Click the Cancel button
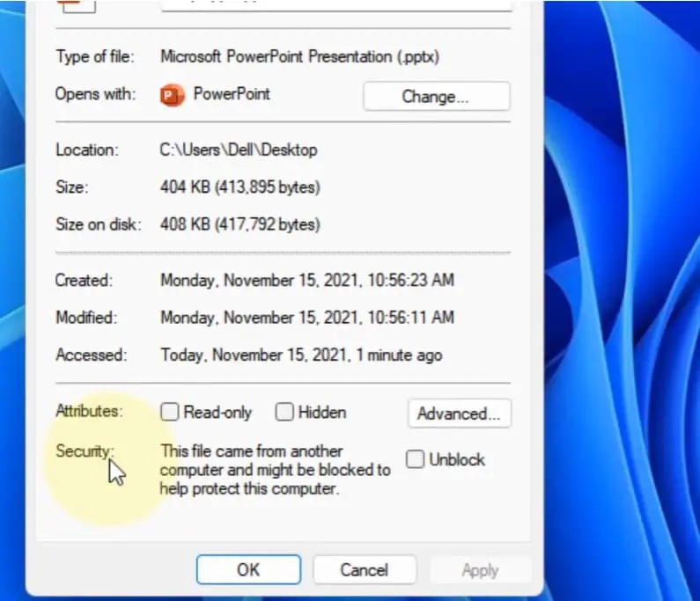Viewport: 700px width, 601px height. (364, 569)
